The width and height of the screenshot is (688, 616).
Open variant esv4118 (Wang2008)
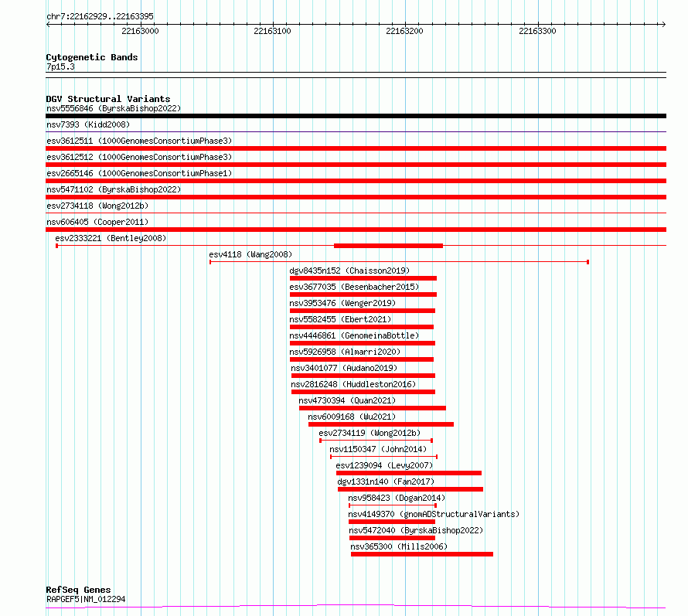point(250,254)
